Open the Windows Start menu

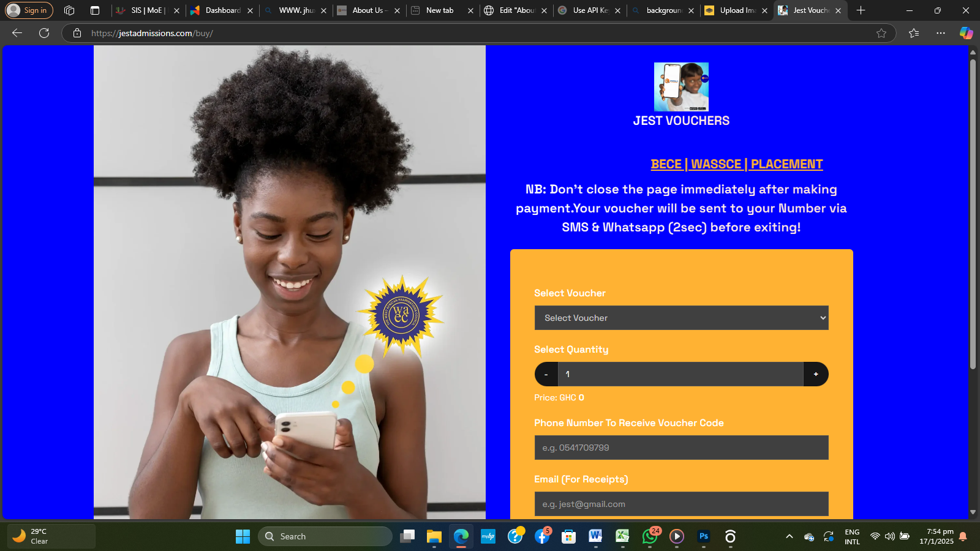pyautogui.click(x=243, y=536)
